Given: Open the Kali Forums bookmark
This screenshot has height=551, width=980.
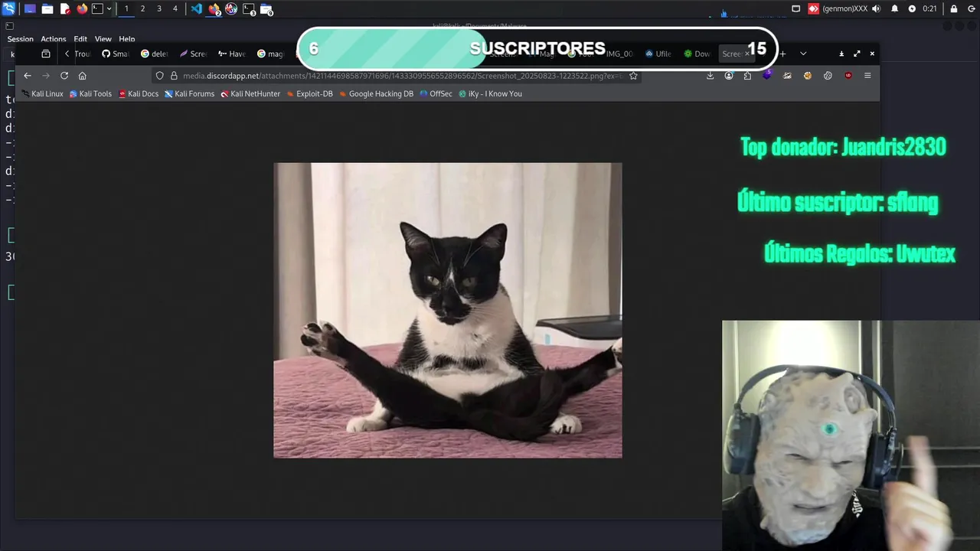Looking at the screenshot, I should [x=189, y=94].
